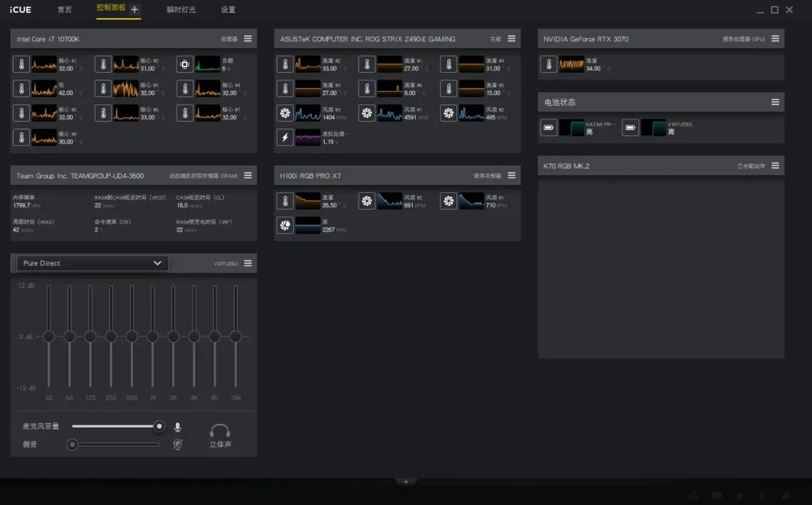Click the RTX 3070 temperature graph
The image size is (812, 505).
(571, 64)
